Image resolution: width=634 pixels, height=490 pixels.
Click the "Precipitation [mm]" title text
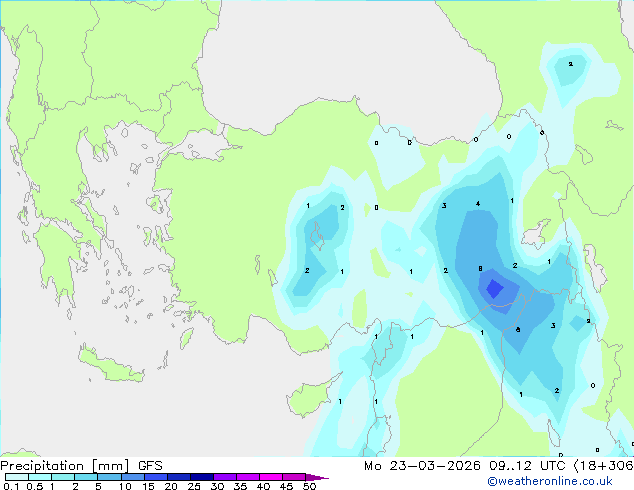pos(64,466)
